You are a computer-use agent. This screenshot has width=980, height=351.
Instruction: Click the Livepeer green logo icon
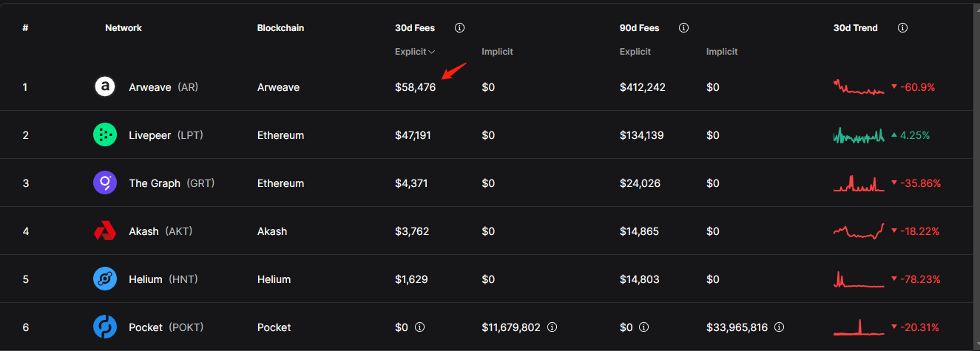[105, 135]
